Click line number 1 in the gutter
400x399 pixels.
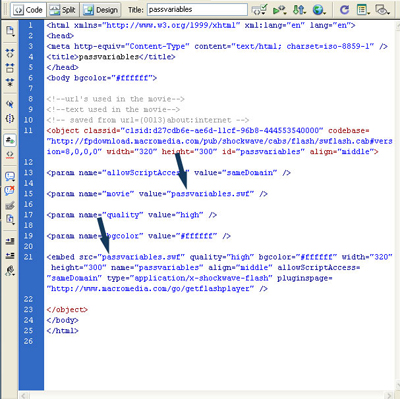[30, 25]
